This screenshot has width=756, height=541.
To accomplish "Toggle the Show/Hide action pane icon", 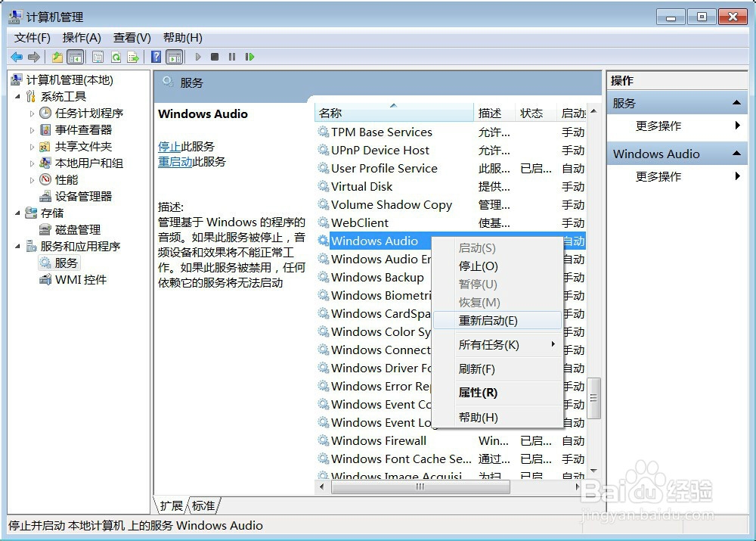I will [175, 57].
